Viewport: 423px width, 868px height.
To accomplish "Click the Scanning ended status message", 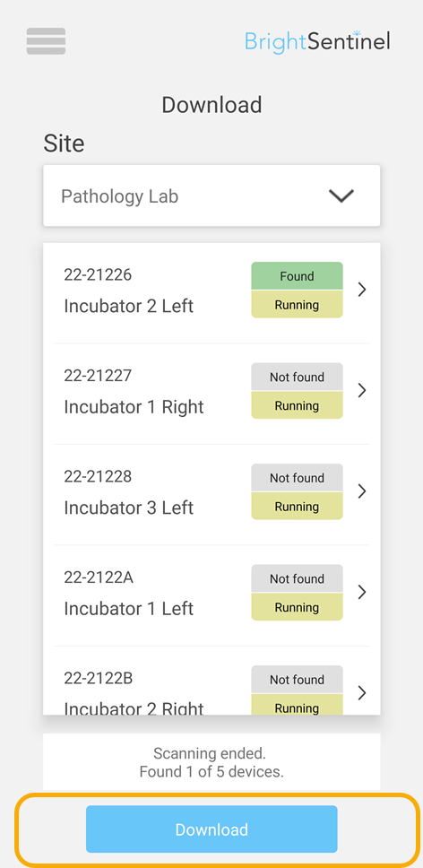I will click(x=211, y=762).
